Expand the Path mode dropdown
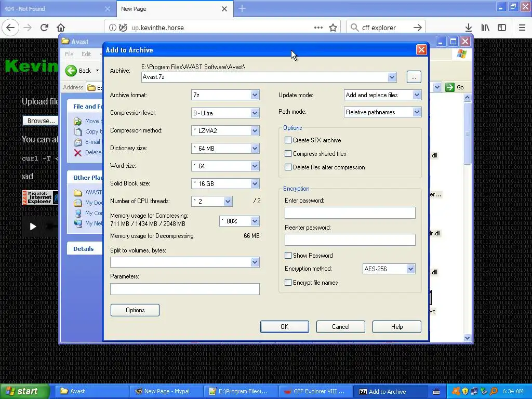Image resolution: width=532 pixels, height=399 pixels. [x=417, y=112]
